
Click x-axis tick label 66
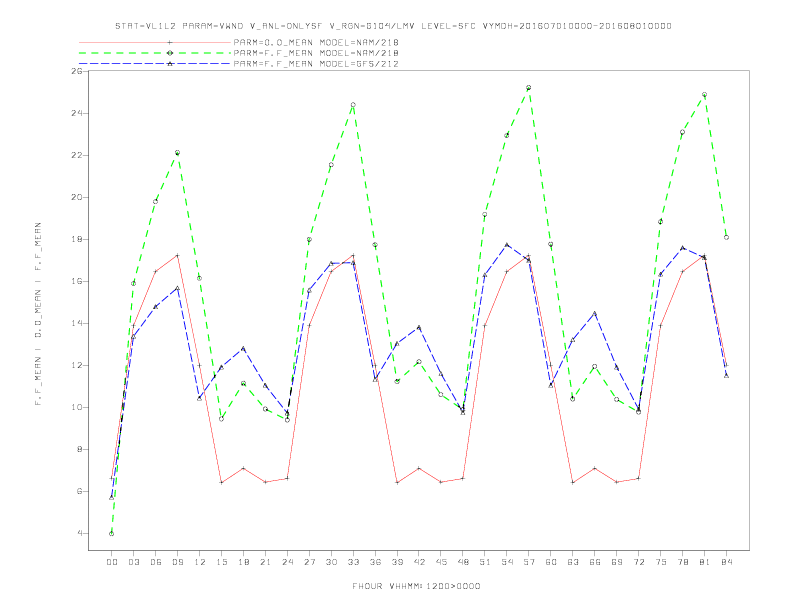point(595,562)
